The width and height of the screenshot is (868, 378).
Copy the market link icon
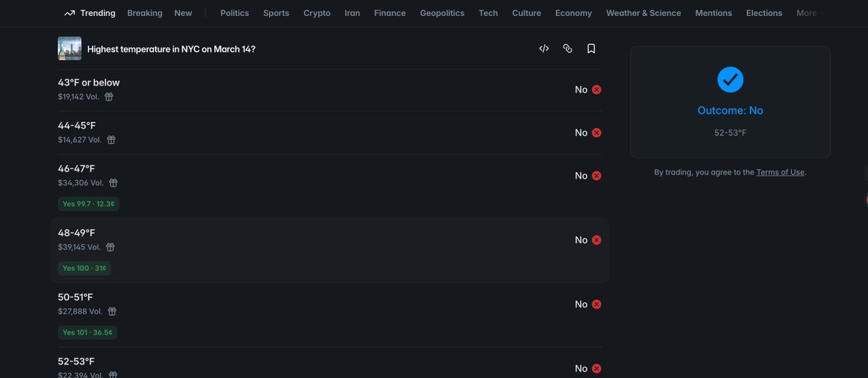(x=568, y=48)
